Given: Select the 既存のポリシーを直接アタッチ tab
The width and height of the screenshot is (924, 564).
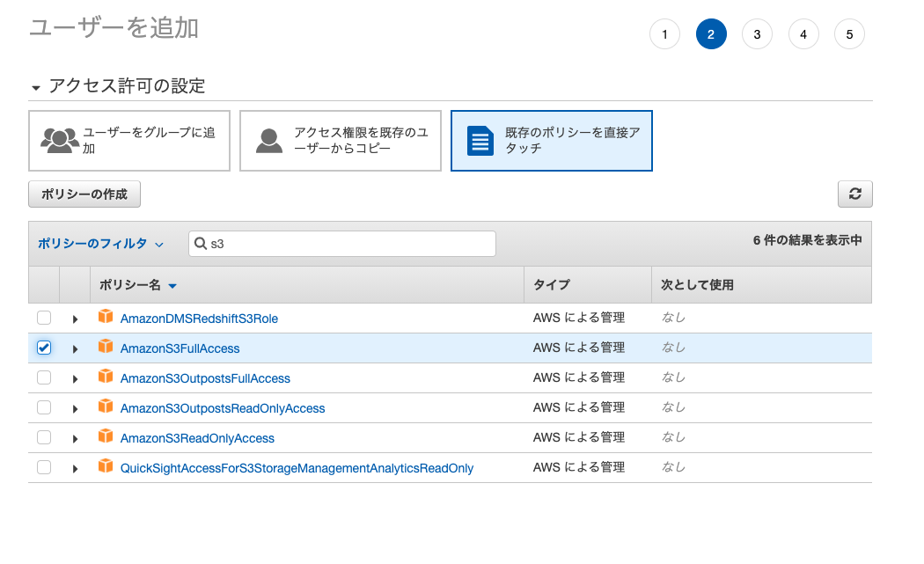Looking at the screenshot, I should click(x=551, y=140).
